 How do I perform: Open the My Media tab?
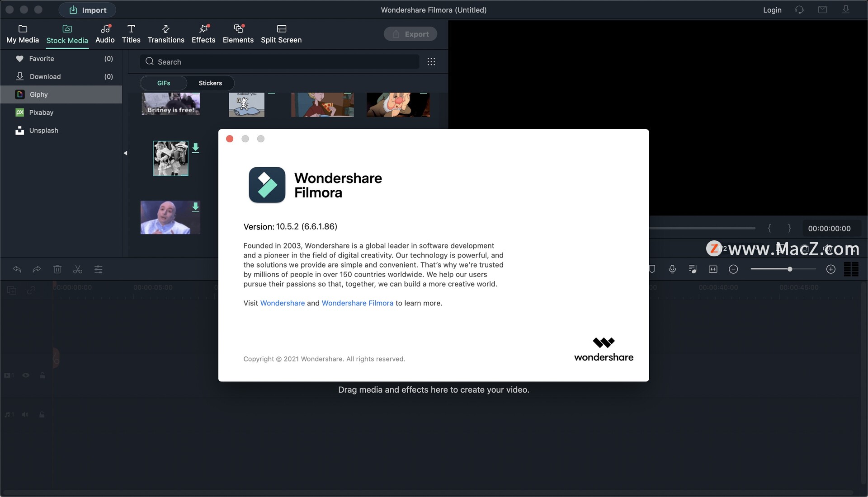click(x=23, y=34)
